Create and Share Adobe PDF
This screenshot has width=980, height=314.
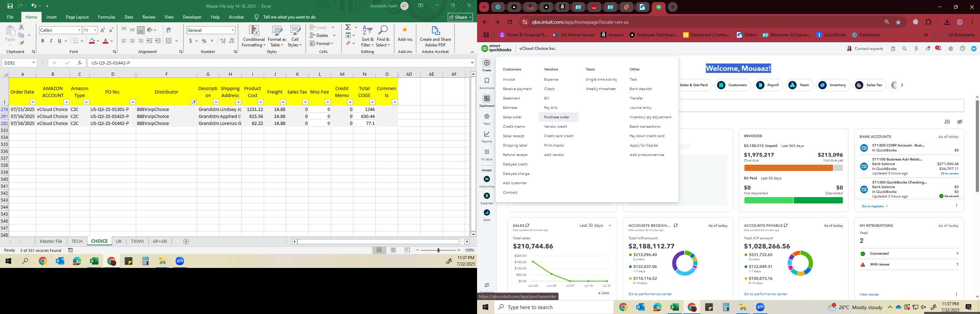435,36
